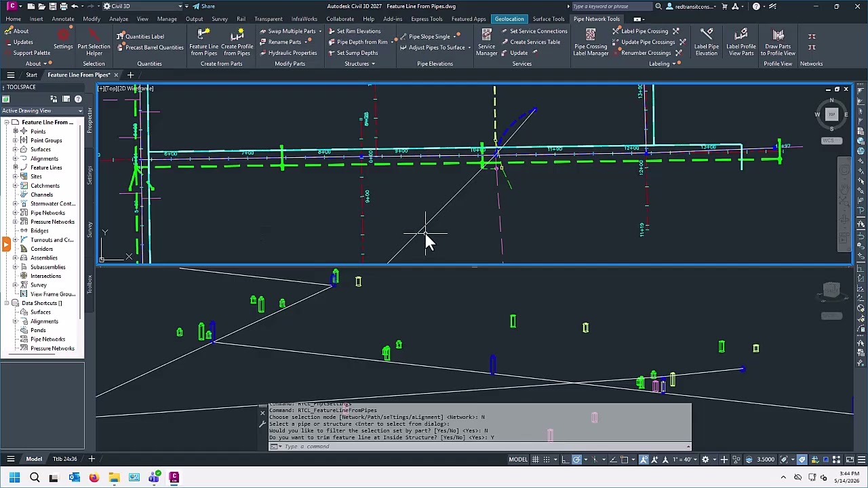Click Support Palette button
This screenshot has width=868, height=488.
[27, 53]
